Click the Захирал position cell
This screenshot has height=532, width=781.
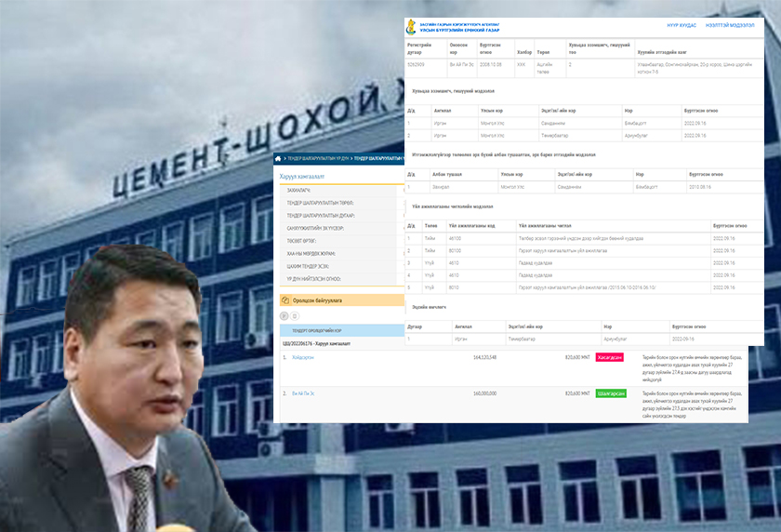click(441, 187)
